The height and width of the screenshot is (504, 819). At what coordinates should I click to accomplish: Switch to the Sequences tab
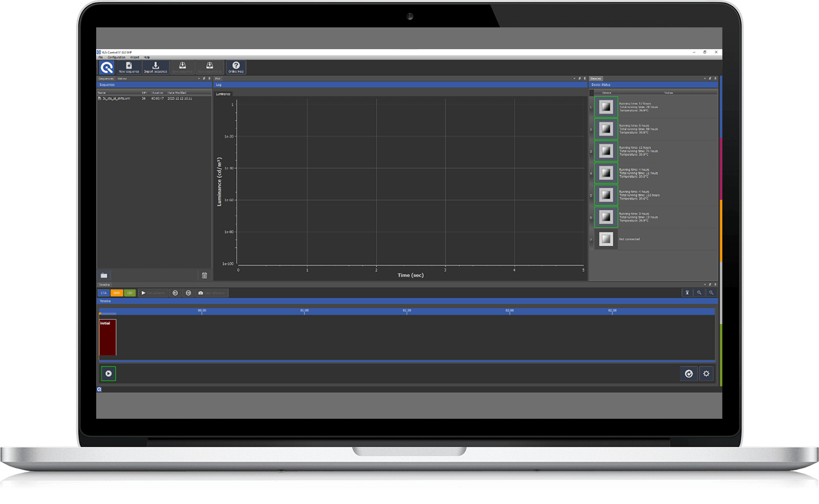[106, 79]
